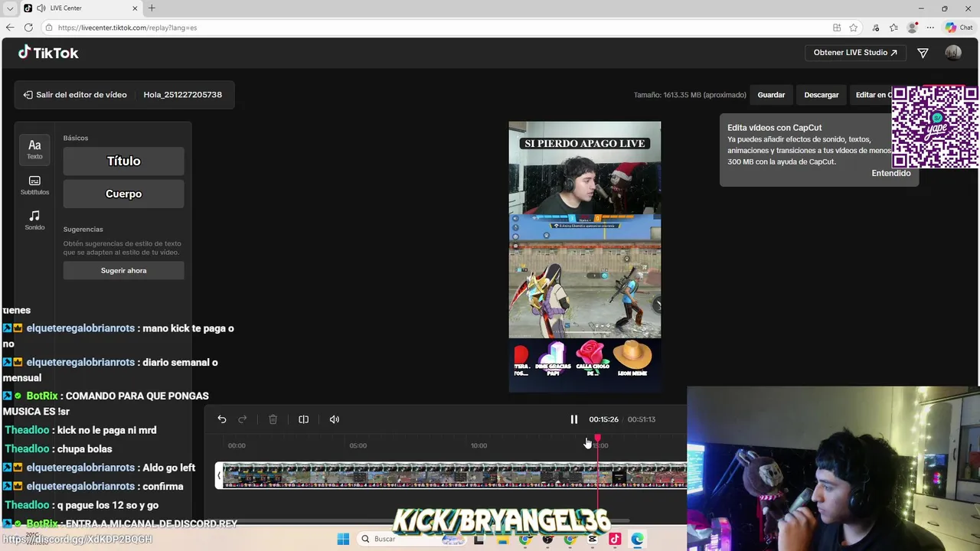Viewport: 980px width, 551px height.
Task: Switch to the Subtítulos panel
Action: pos(34,186)
